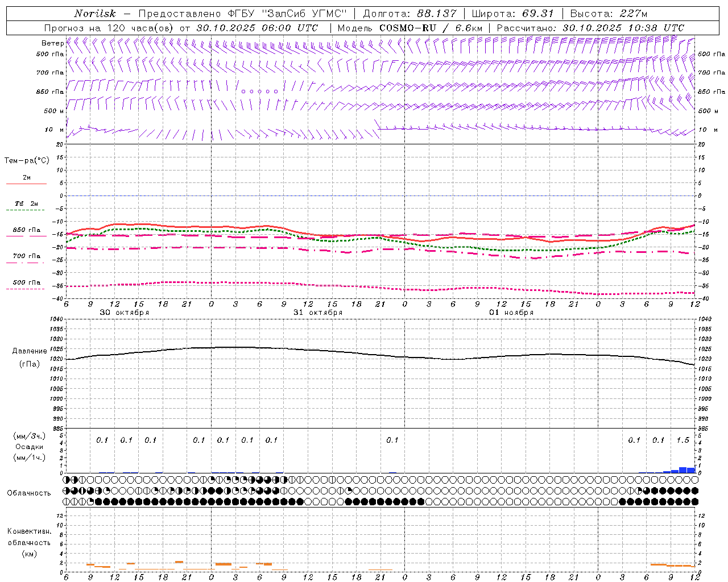Click the "Ветер" wind panel label
The height and width of the screenshot is (582, 728).
click(52, 43)
